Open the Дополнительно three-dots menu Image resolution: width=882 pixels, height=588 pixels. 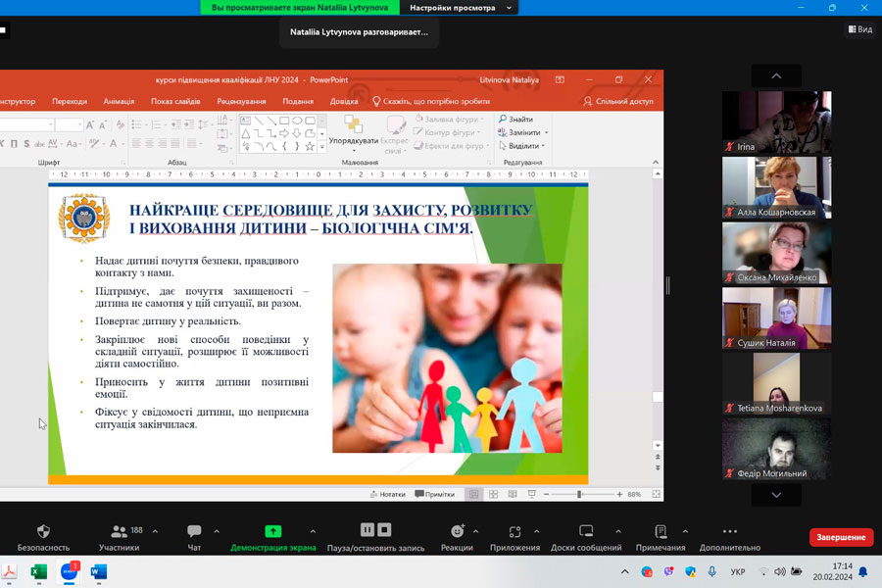729,531
